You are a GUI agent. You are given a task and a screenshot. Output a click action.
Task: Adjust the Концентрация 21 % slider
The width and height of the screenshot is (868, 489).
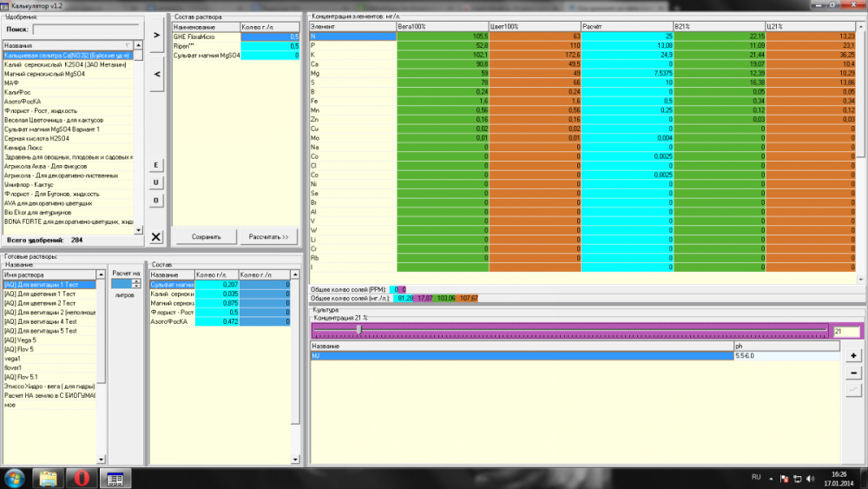tap(359, 329)
